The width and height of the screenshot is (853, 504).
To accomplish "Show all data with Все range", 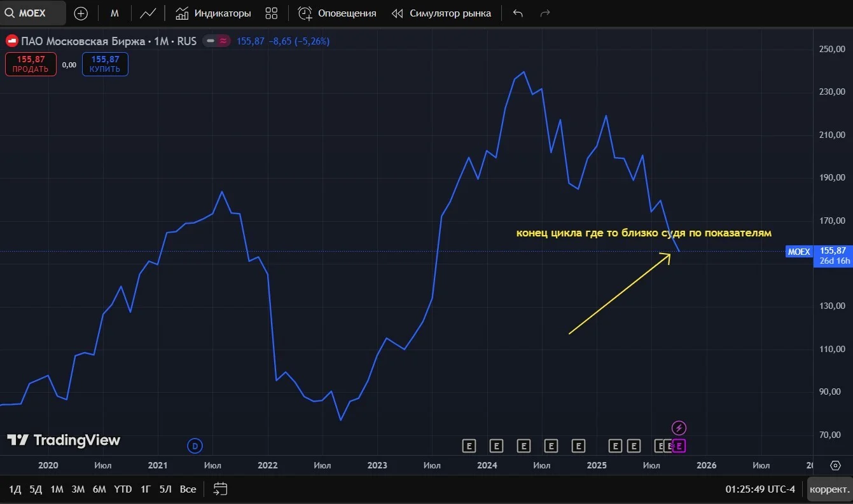I will click(188, 489).
